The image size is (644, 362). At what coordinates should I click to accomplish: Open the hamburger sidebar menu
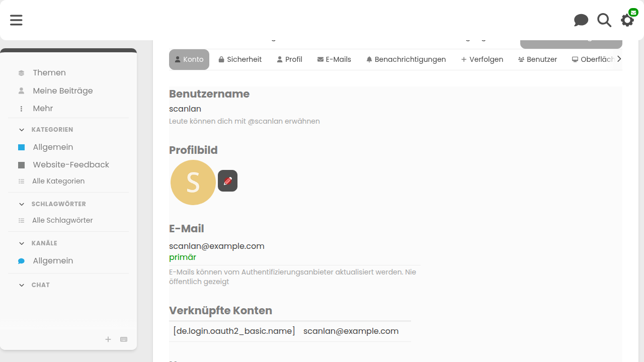pos(16,20)
